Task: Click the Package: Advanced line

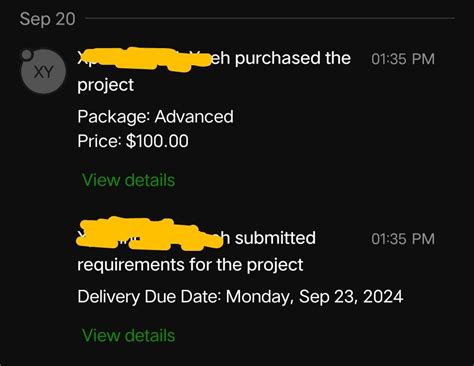Action: pyautogui.click(x=155, y=117)
